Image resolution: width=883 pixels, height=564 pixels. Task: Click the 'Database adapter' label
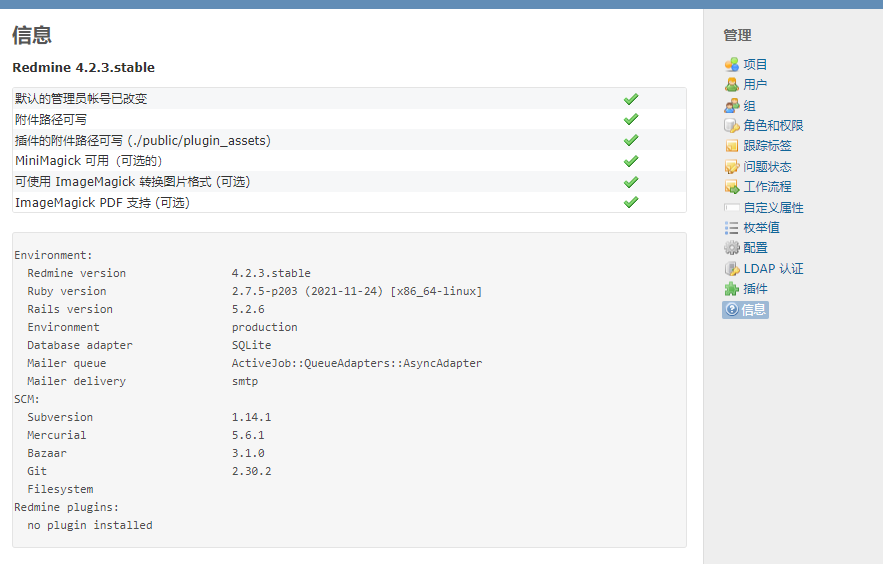point(80,345)
